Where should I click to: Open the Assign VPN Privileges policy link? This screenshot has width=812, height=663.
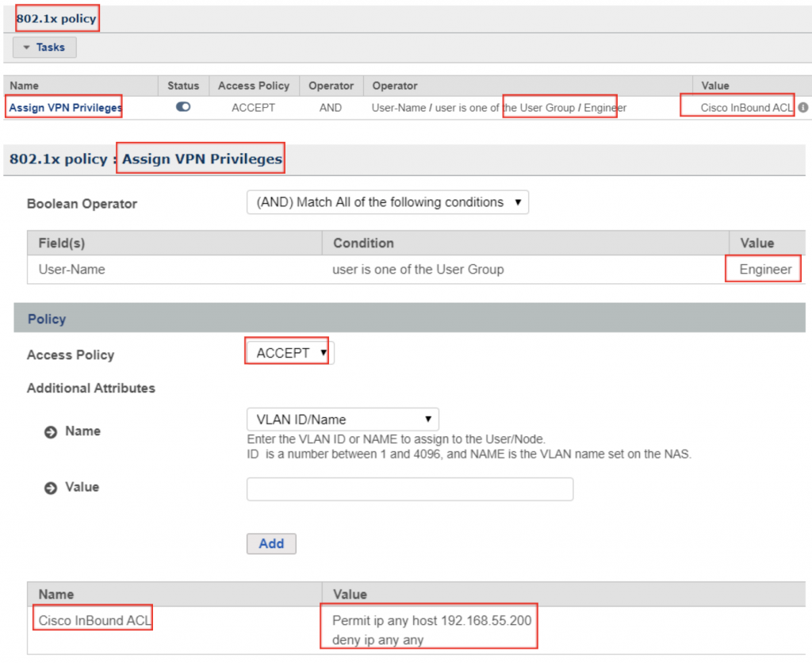point(65,108)
